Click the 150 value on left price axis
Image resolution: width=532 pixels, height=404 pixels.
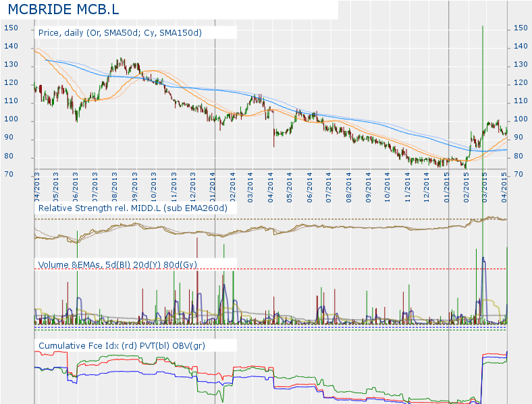tap(11, 28)
